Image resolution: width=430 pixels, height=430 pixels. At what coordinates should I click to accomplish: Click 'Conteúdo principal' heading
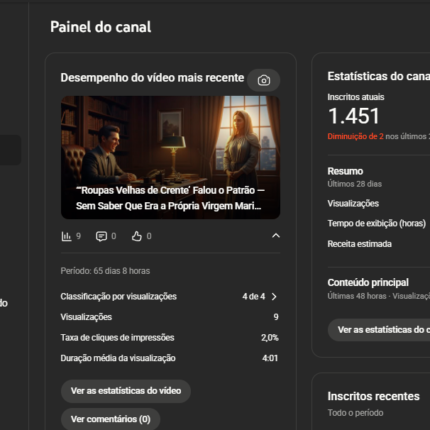click(x=368, y=283)
